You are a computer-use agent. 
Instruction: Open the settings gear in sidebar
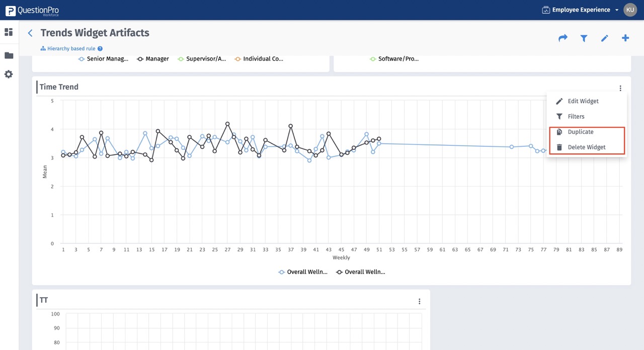pos(9,74)
